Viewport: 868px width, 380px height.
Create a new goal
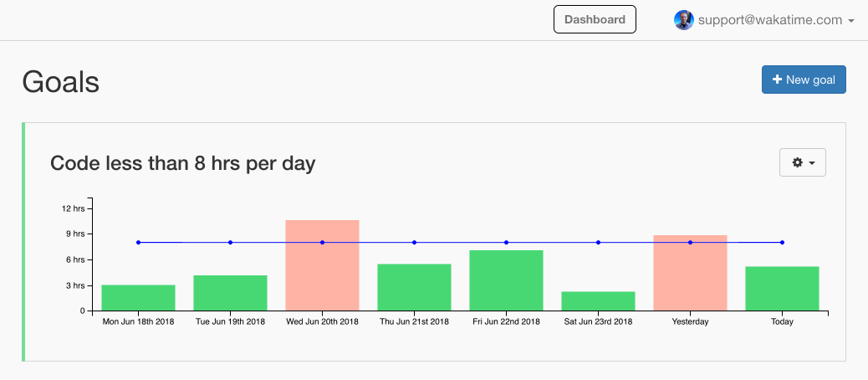[804, 80]
